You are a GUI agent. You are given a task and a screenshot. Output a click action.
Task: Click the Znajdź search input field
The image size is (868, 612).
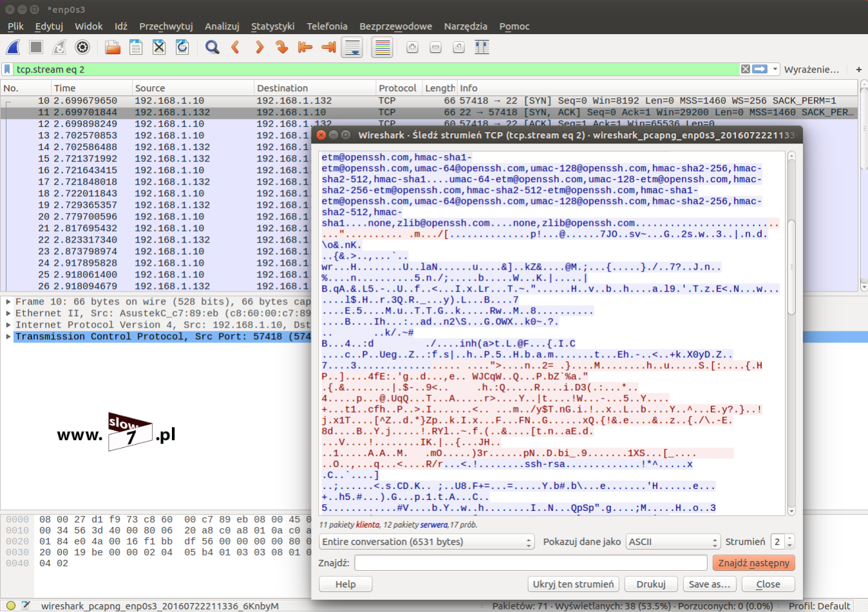tap(531, 563)
